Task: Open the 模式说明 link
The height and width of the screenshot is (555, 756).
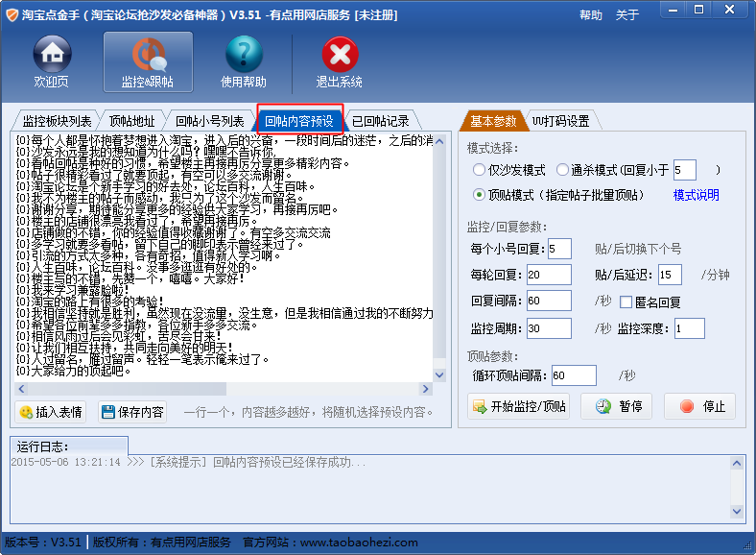Action: [696, 195]
